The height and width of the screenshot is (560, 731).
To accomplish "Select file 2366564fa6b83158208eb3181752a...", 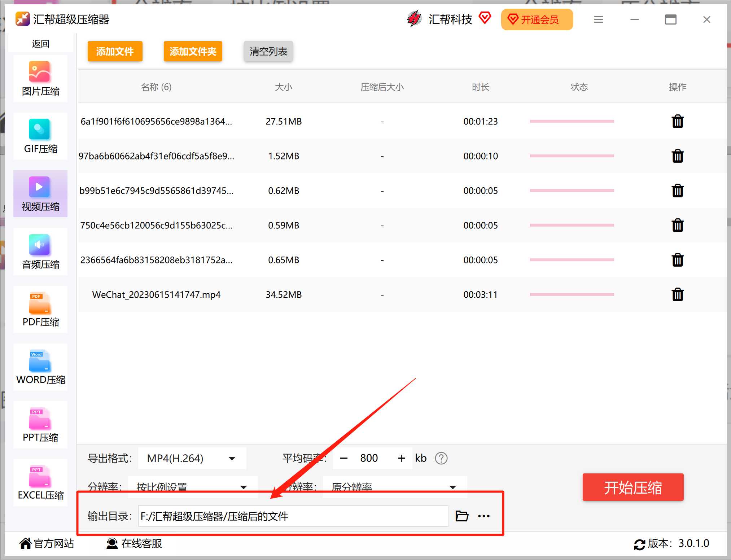I will point(156,260).
